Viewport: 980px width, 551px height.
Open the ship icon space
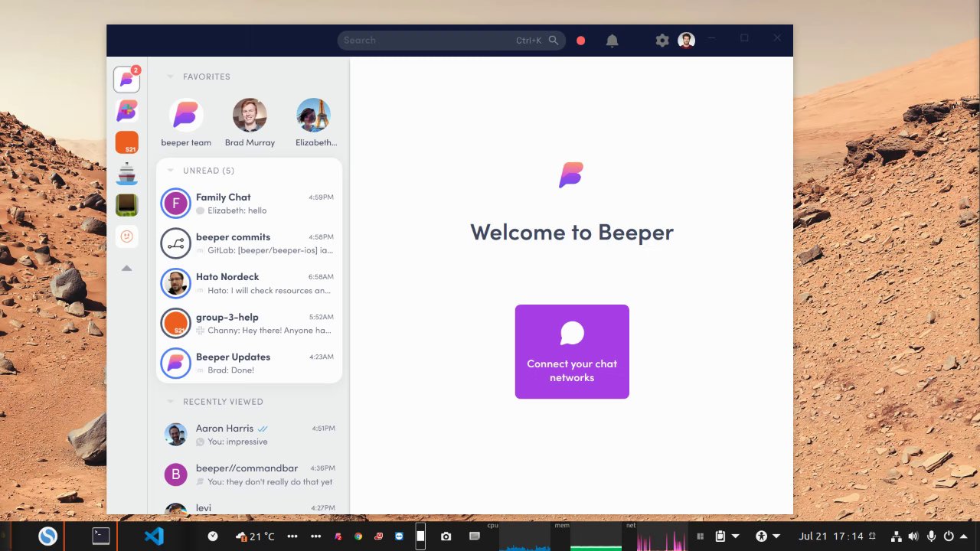pyautogui.click(x=127, y=174)
